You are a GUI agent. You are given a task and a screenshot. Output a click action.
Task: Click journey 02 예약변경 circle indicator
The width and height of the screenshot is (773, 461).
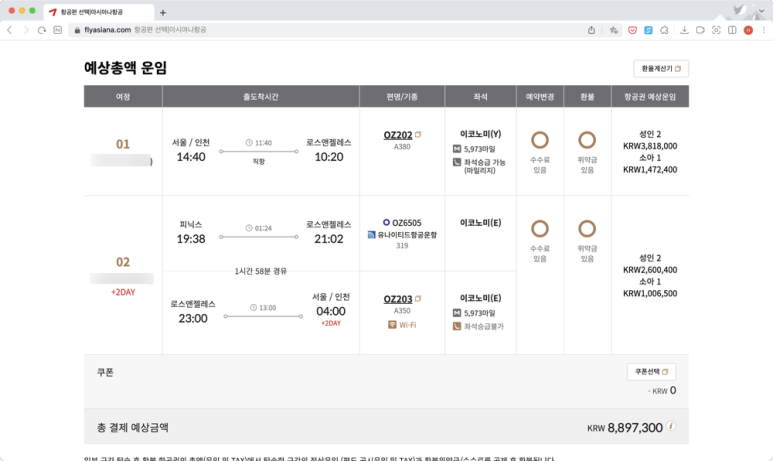(540, 229)
